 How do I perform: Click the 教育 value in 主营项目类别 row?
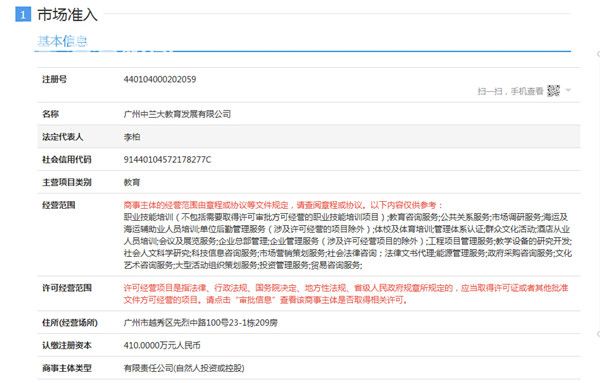click(x=132, y=182)
